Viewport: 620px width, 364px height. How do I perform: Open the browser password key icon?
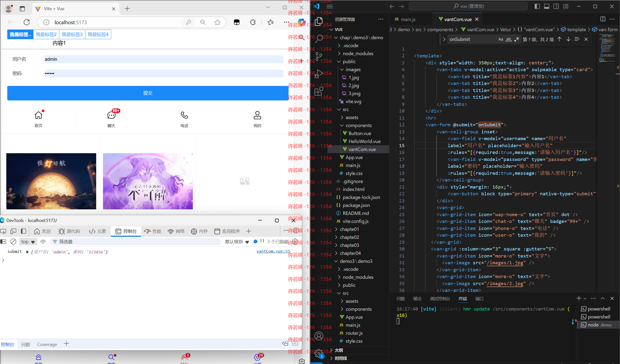coord(188,22)
